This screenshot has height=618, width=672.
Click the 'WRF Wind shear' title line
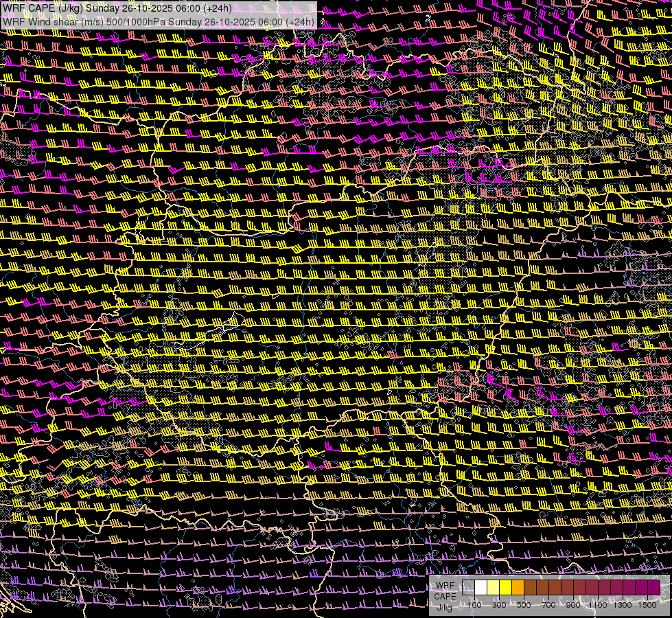(159, 22)
